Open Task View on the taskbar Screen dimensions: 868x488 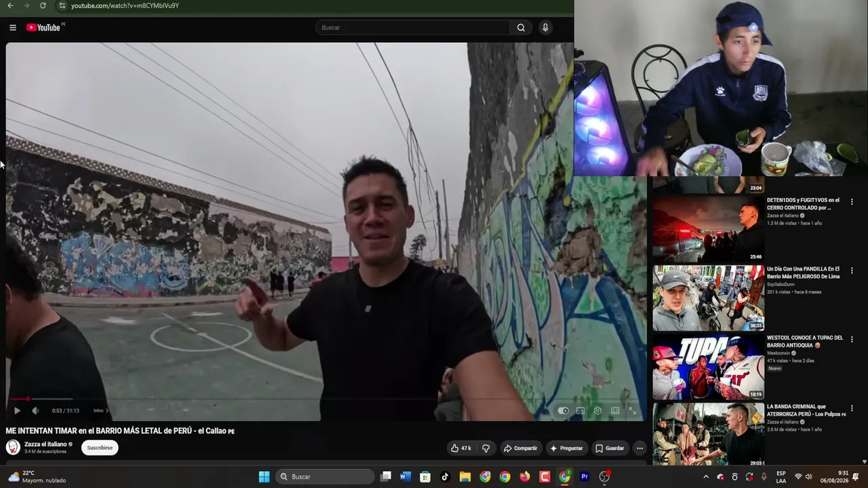click(x=386, y=476)
